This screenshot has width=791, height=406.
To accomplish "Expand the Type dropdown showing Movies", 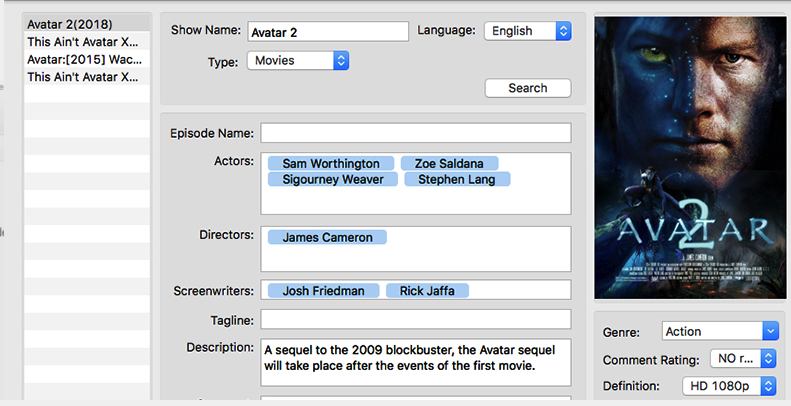I will [x=298, y=61].
